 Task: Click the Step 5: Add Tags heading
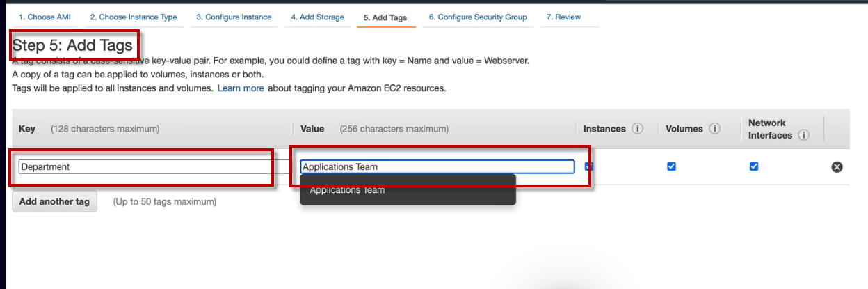pos(72,46)
